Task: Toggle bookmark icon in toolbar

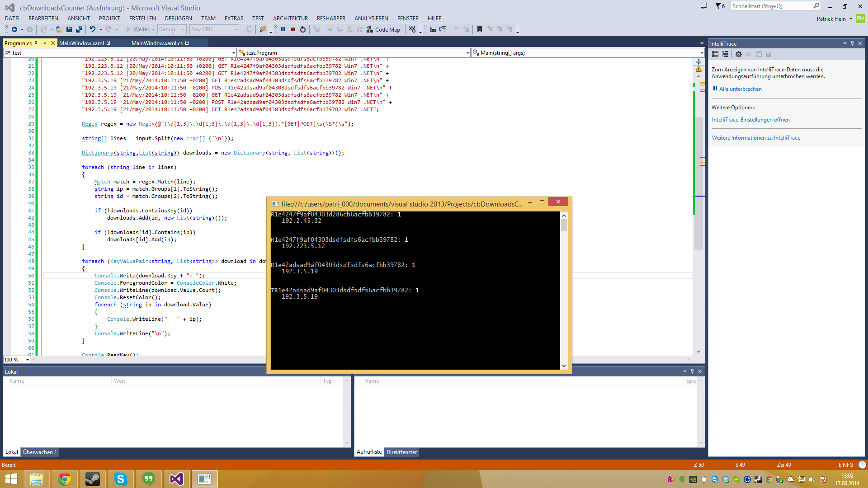Action: point(480,29)
